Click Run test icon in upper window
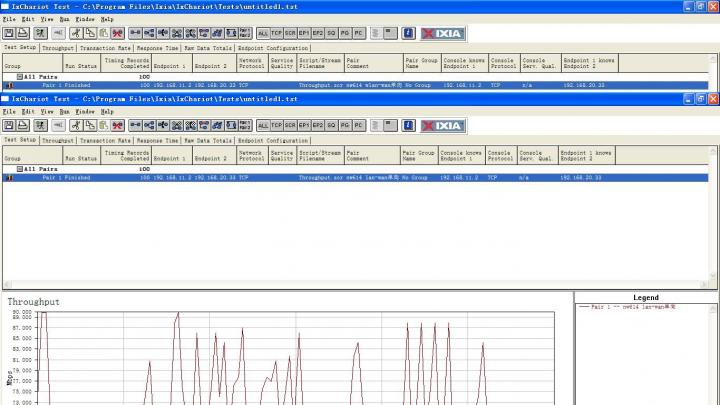The height and width of the screenshot is (405, 720). click(x=40, y=33)
